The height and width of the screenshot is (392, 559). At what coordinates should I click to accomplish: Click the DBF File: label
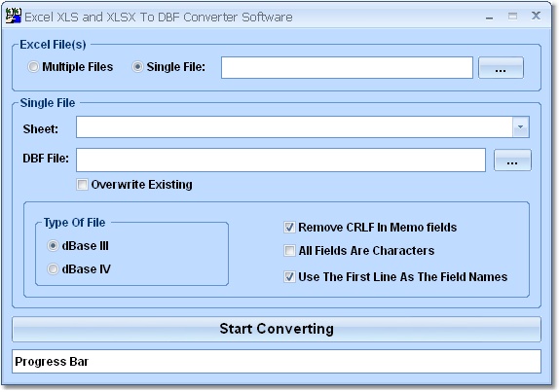46,159
